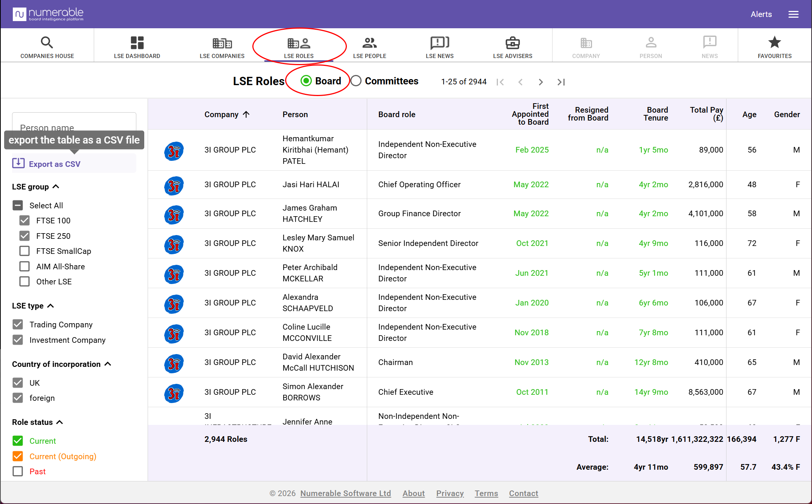Image resolution: width=812 pixels, height=504 pixels.
Task: Open the Numerable Software Ltd link
Action: (x=345, y=493)
